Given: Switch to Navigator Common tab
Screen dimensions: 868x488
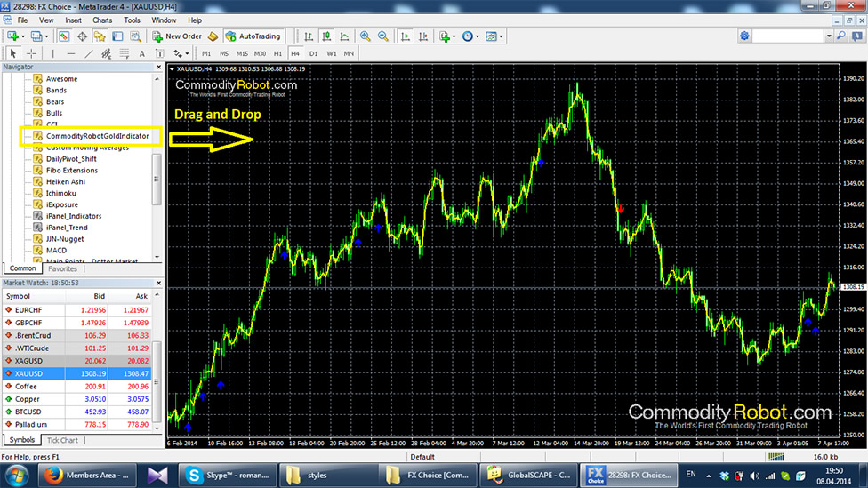Looking at the screenshot, I should [x=23, y=268].
